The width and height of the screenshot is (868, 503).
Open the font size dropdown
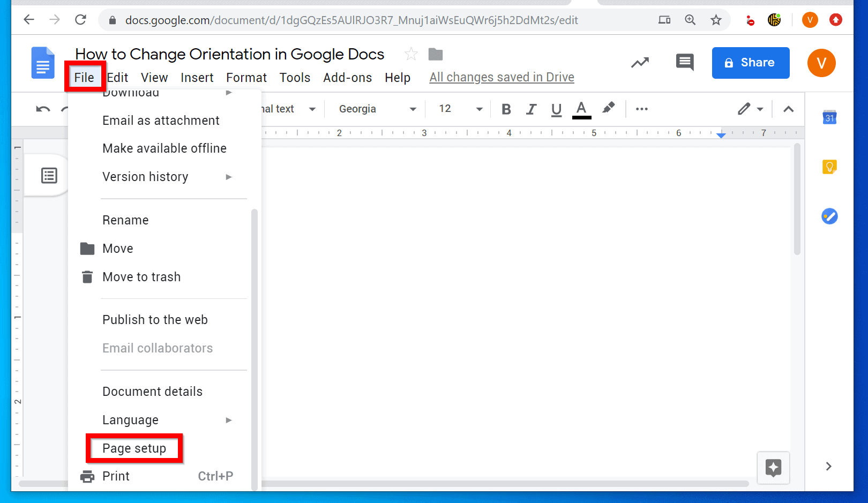pos(458,109)
